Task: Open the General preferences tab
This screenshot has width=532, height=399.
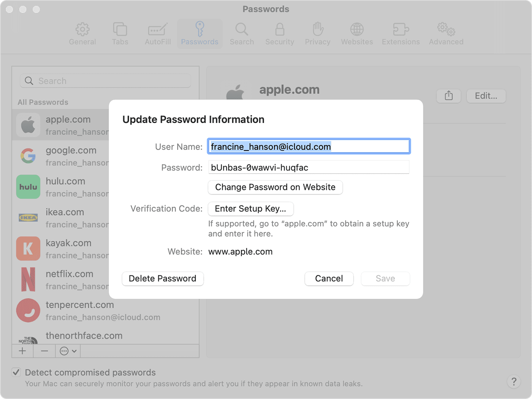Action: pyautogui.click(x=82, y=34)
